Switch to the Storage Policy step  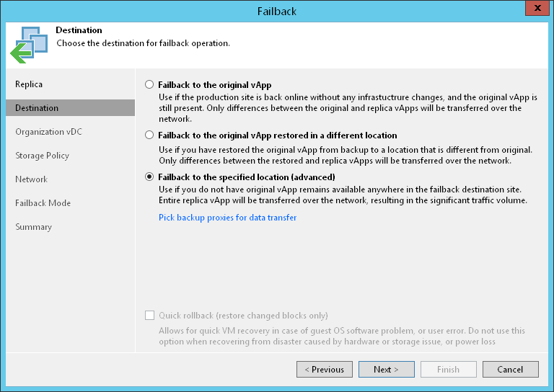pyautogui.click(x=42, y=156)
